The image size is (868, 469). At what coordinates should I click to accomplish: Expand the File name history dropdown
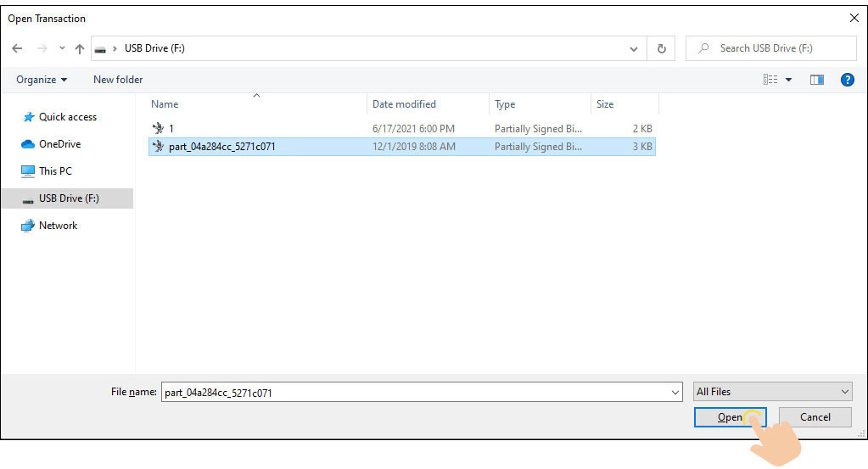tap(675, 393)
